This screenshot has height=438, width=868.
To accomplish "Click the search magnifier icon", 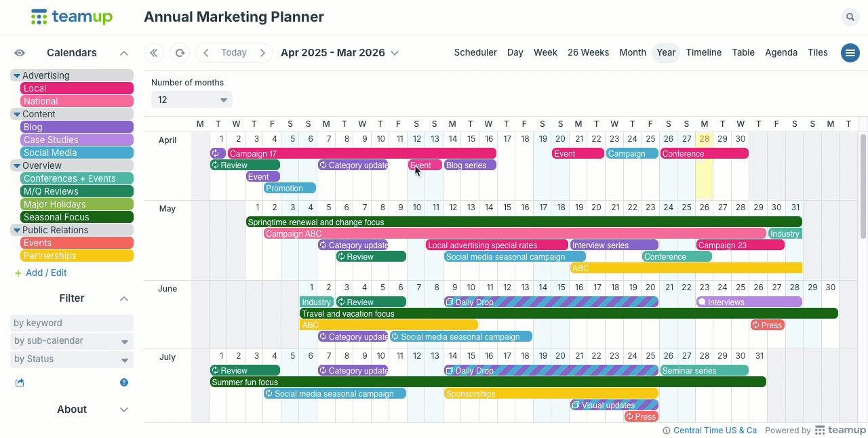I will (x=850, y=18).
